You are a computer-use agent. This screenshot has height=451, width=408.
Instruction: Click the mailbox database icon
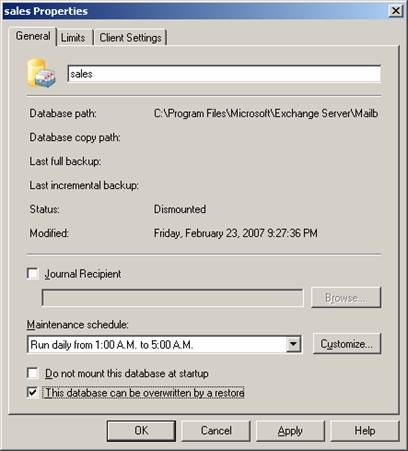tap(41, 73)
